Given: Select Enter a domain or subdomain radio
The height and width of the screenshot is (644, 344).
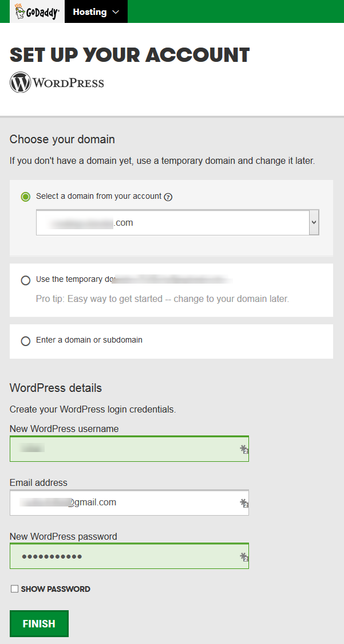Looking at the screenshot, I should tap(26, 341).
